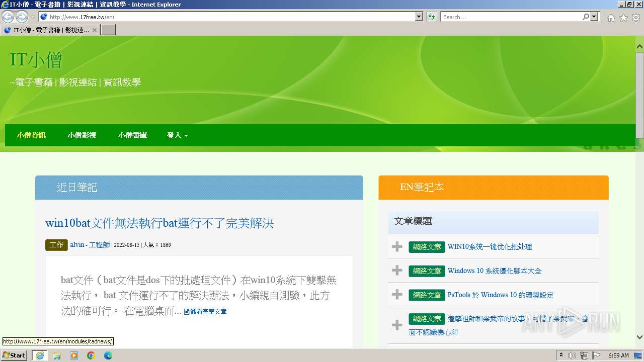This screenshot has height=362, width=644.
Task: Click into the Search box
Action: tap(511, 17)
